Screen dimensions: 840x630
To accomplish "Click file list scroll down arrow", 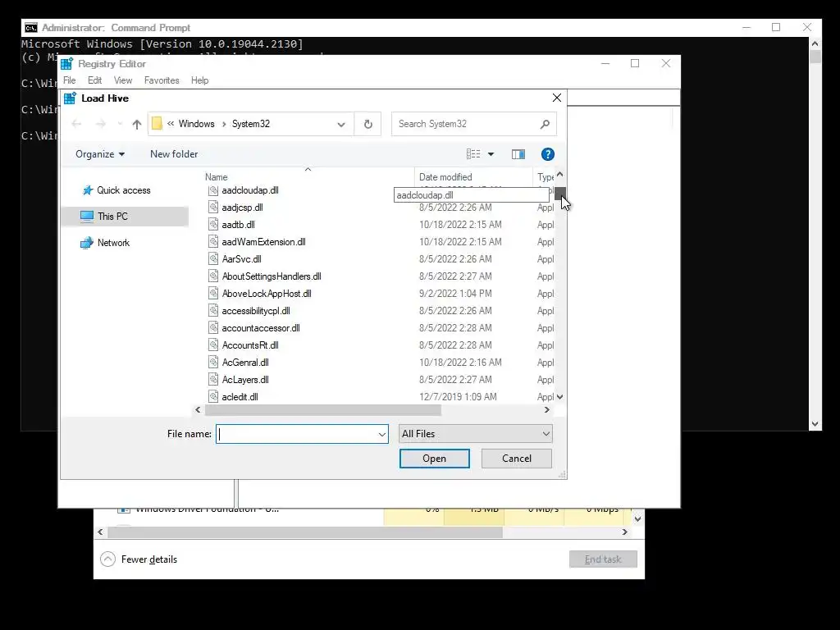I will point(559,397).
